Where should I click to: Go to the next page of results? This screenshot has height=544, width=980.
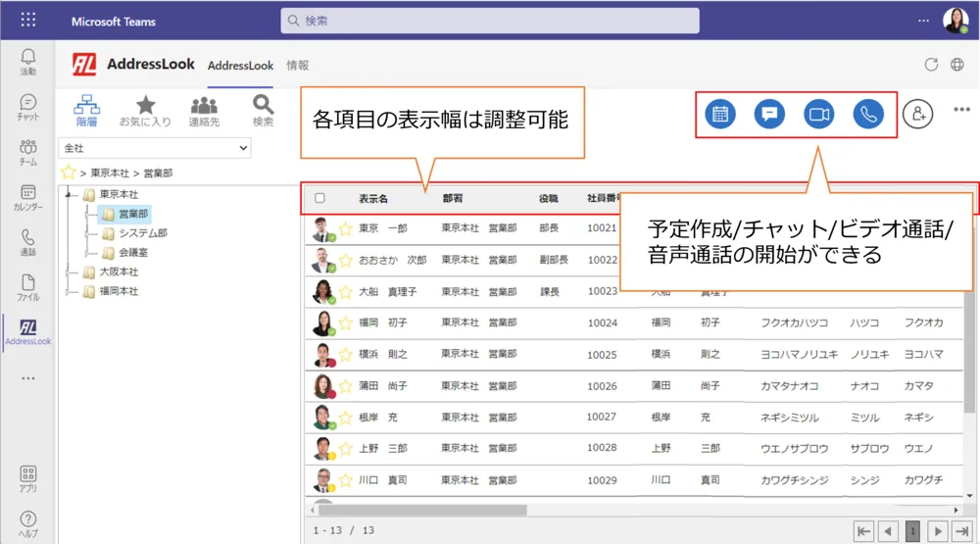[x=937, y=530]
